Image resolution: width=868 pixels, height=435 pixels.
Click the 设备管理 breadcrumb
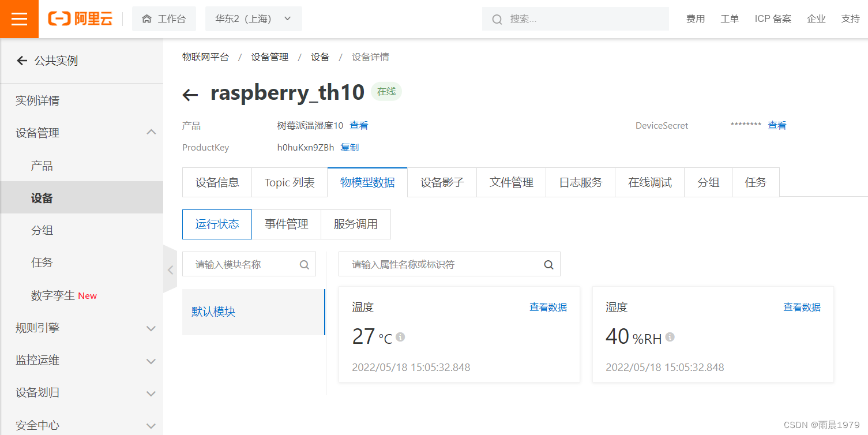coord(270,57)
